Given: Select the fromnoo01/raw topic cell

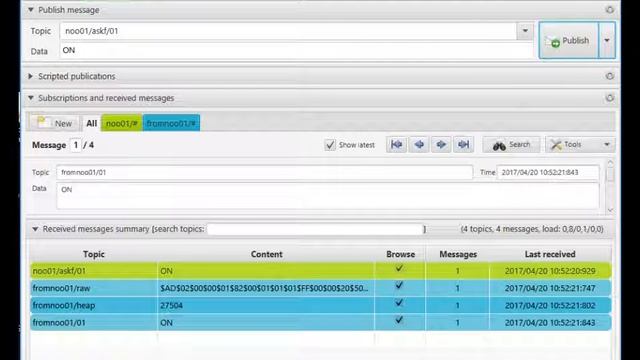Looking at the screenshot, I should pyautogui.click(x=93, y=288).
